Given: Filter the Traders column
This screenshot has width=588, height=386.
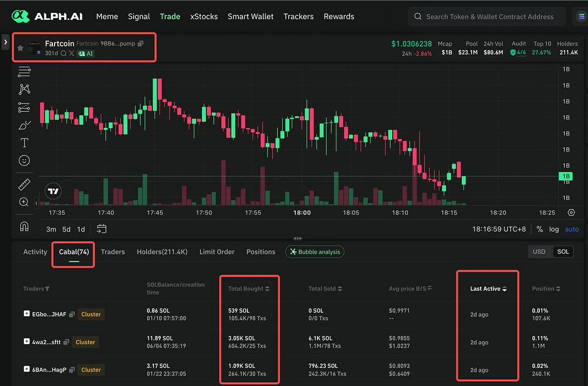Looking at the screenshot, I should (x=47, y=289).
